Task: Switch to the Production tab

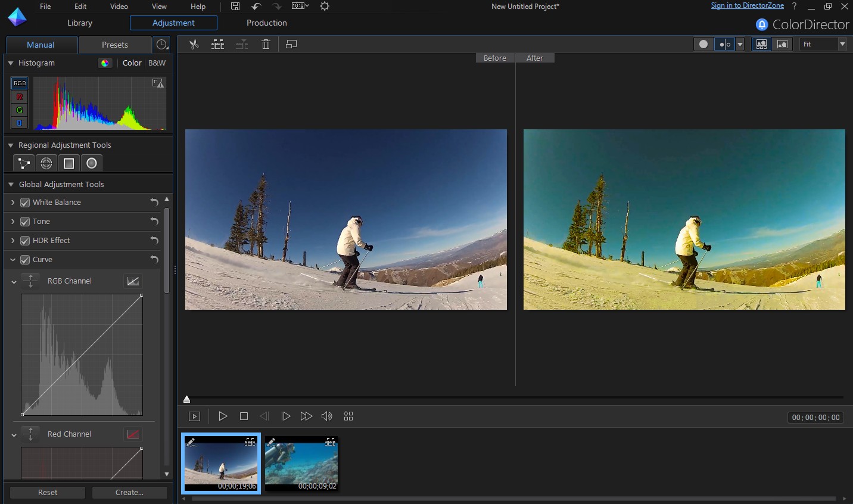Action: click(266, 23)
